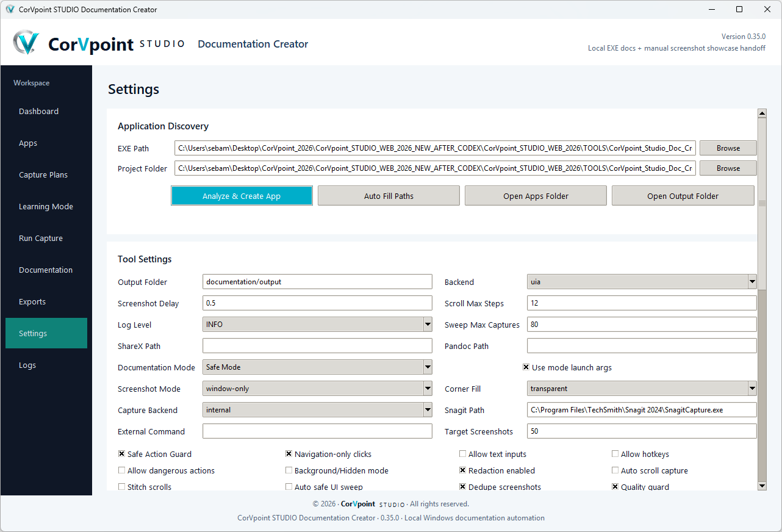Click the External Command field
The width and height of the screenshot is (782, 532).
(317, 431)
